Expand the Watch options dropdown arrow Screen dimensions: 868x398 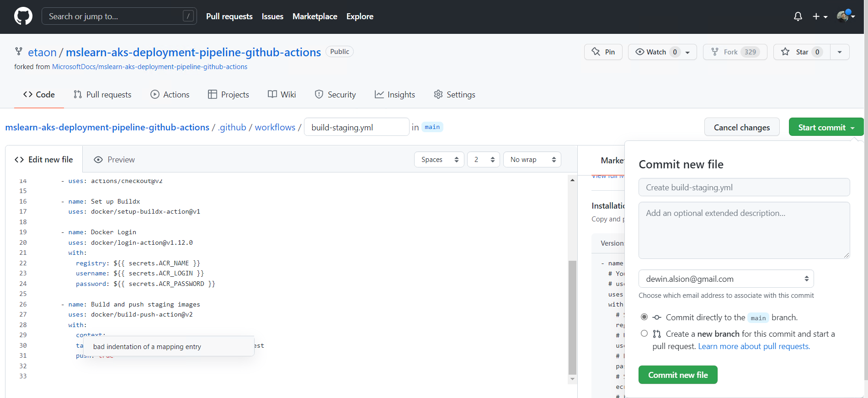(687, 52)
